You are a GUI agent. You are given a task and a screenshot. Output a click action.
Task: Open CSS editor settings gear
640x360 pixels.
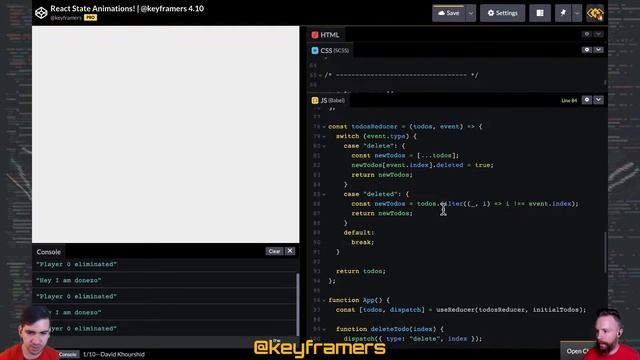pos(587,50)
